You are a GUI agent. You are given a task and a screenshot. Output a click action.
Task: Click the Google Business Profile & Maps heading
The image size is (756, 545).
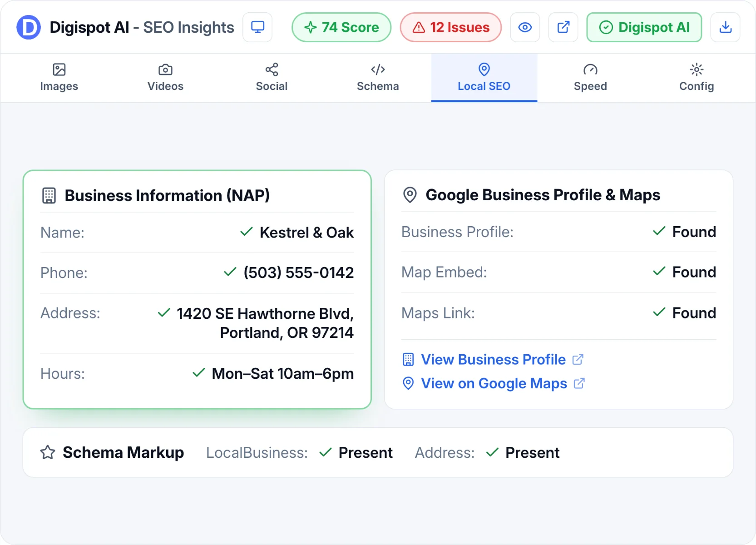coord(543,195)
